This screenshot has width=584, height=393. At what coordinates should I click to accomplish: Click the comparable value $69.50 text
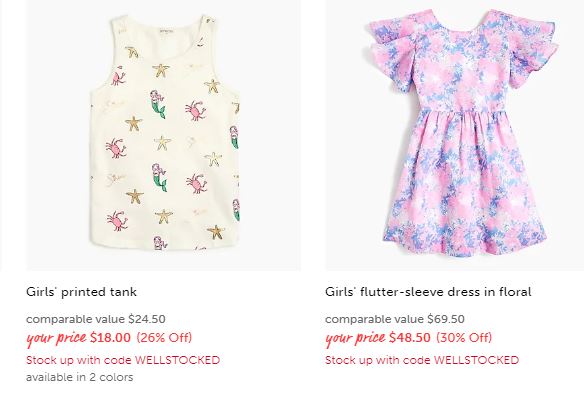[395, 319]
